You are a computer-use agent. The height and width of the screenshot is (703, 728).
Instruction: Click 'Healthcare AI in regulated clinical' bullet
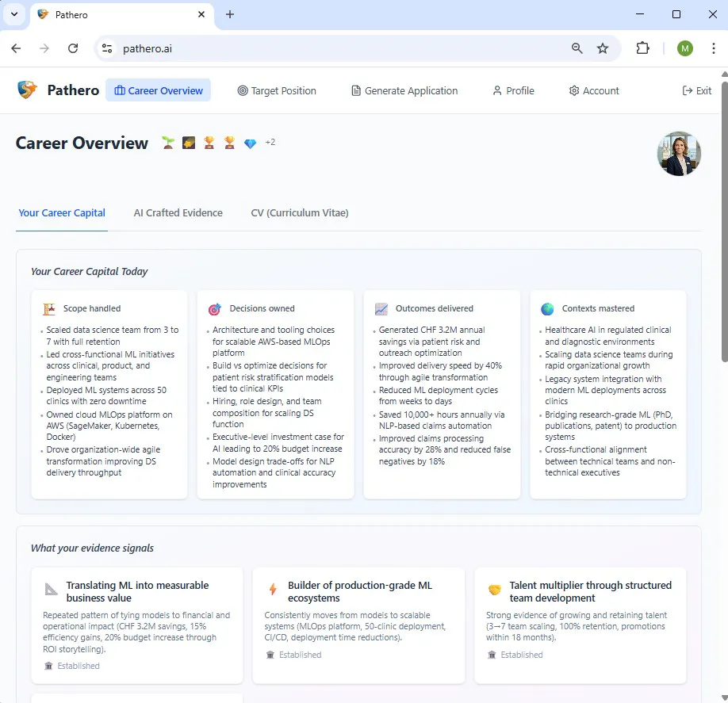(607, 336)
